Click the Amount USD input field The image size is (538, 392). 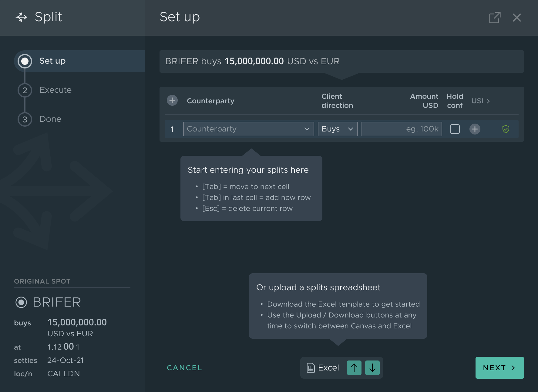point(402,129)
